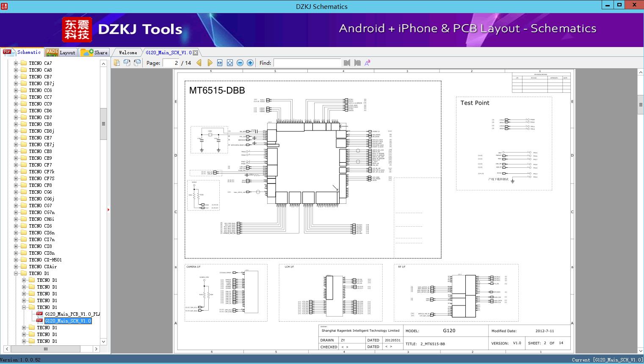Click the tree scroll down arrow
644x364 pixels.
(103, 341)
